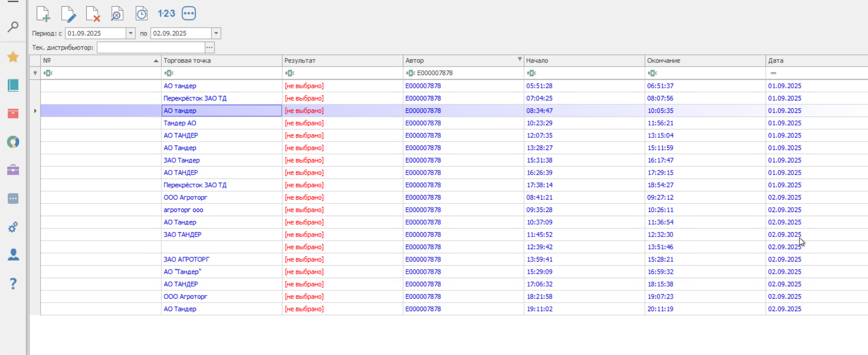Click the start time 15:31:38 cell
The height and width of the screenshot is (355, 868).
coord(584,161)
